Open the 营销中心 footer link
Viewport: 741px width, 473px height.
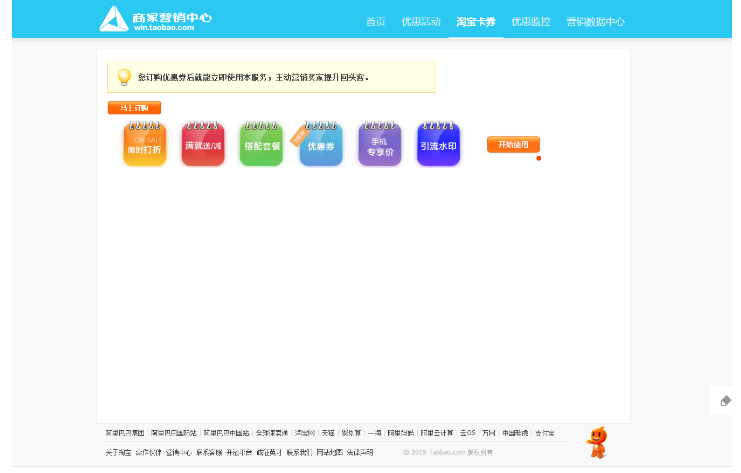179,453
